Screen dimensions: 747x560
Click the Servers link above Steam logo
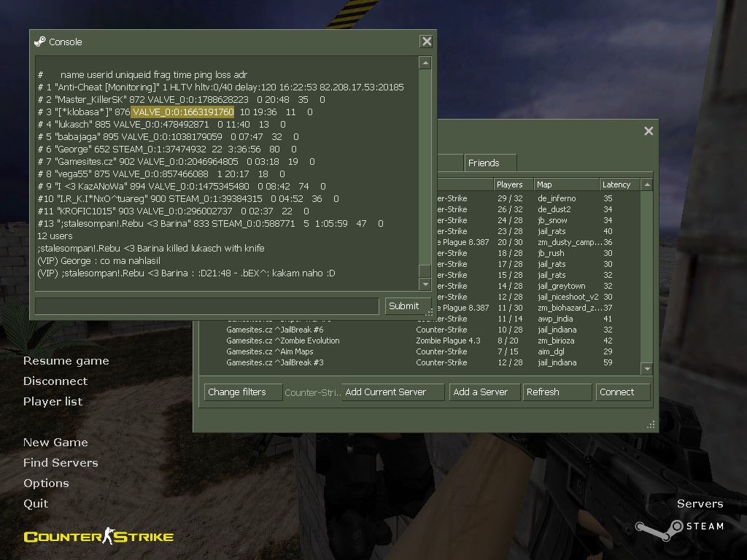(x=700, y=504)
